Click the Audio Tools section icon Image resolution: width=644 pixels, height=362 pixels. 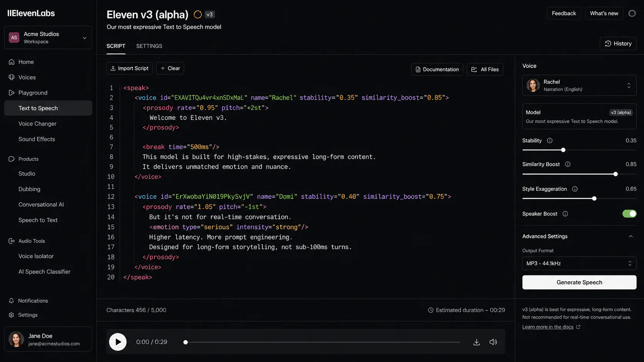click(x=12, y=241)
